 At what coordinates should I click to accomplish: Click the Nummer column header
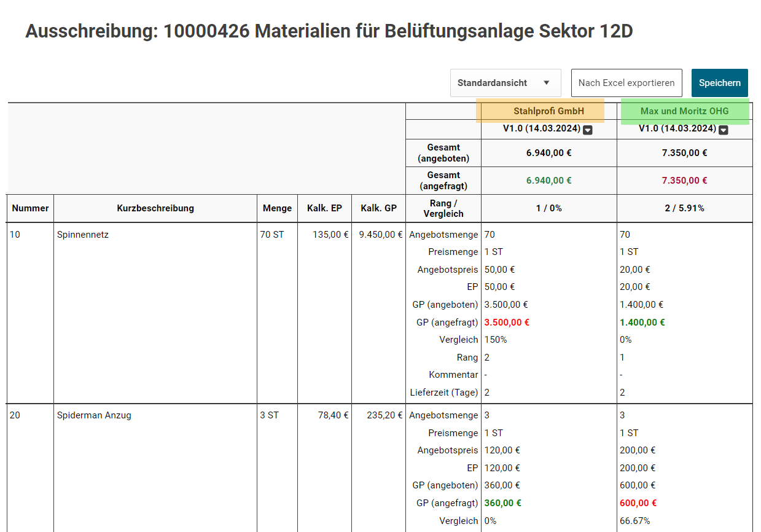point(30,208)
